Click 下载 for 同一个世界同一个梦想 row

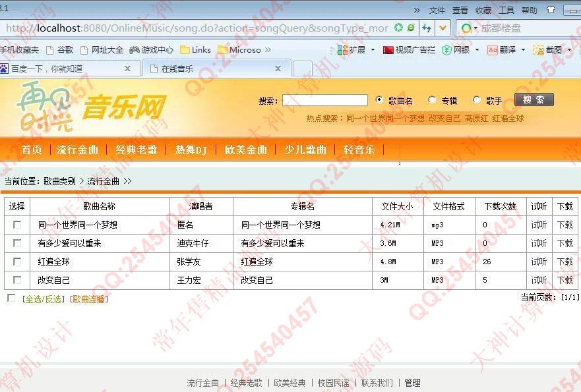565,225
